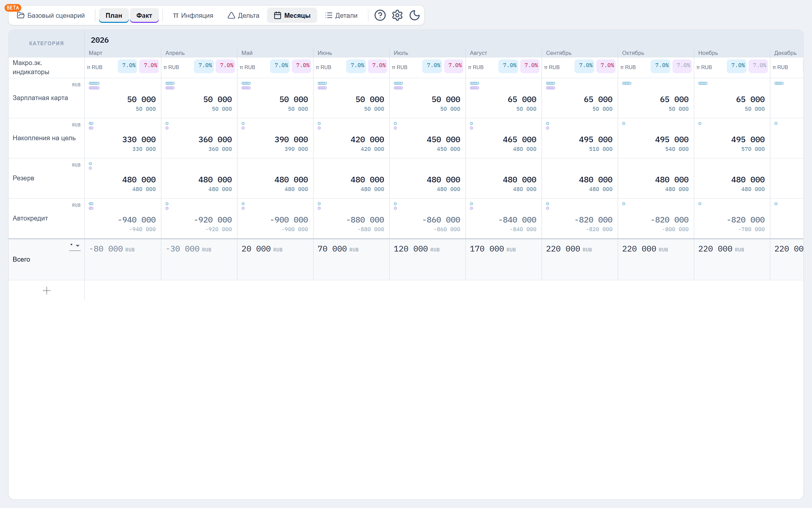
Task: Open currency dropdown in Всего row
Action: tap(75, 246)
